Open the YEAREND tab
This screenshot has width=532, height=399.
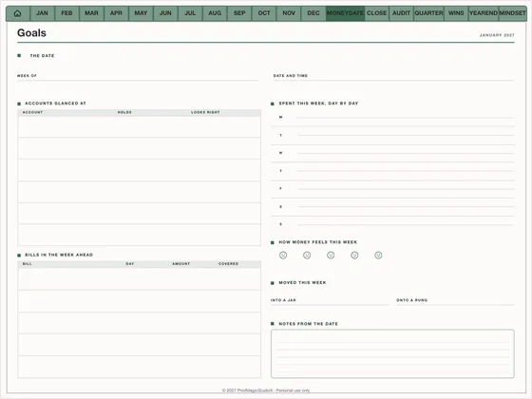coord(484,13)
